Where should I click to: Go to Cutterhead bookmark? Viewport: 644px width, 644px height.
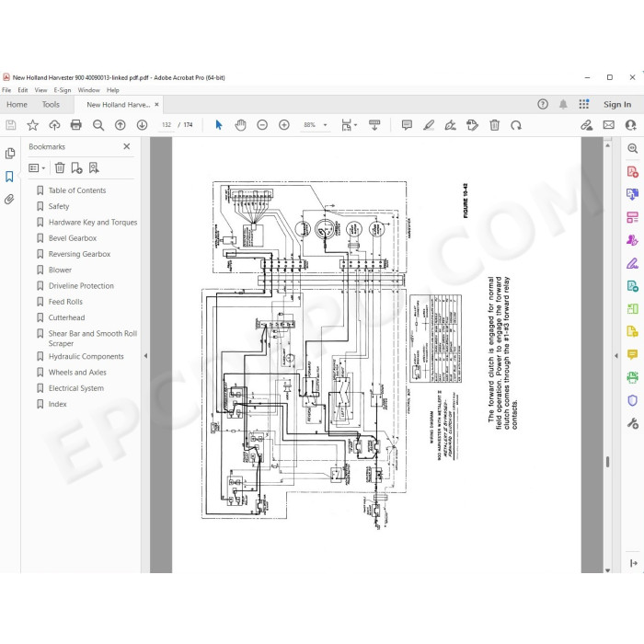tap(66, 317)
